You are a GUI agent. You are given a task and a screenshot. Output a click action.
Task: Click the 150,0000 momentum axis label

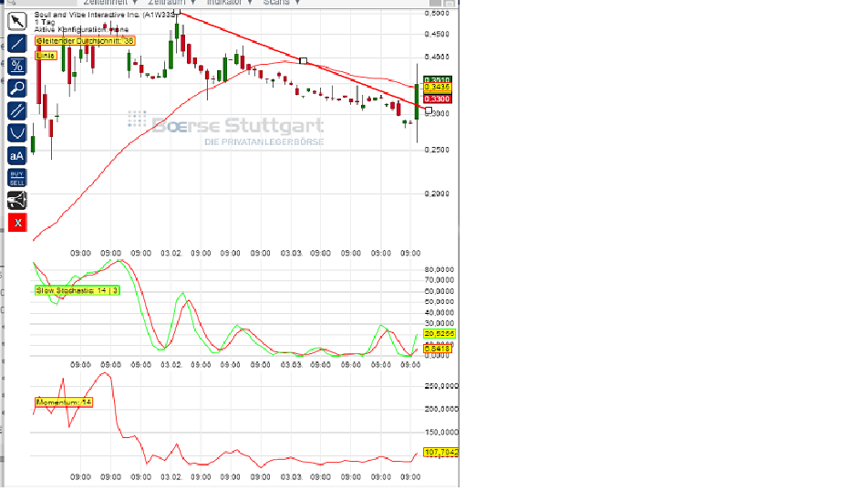point(441,433)
